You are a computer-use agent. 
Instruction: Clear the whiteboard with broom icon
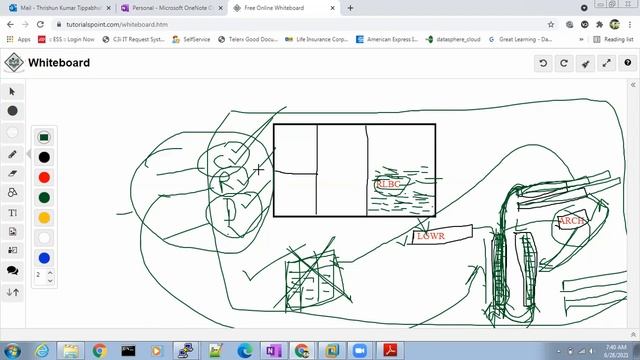click(x=585, y=63)
